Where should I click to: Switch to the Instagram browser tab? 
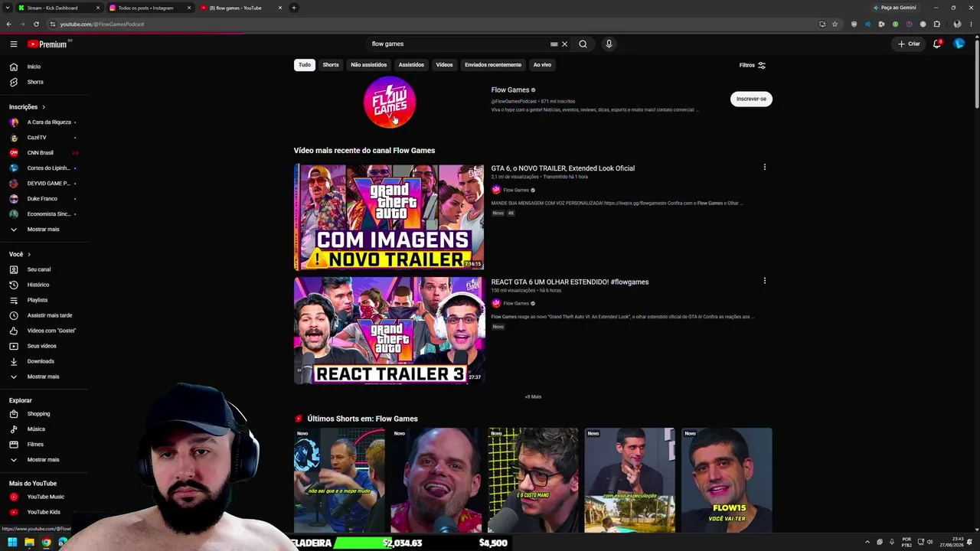click(149, 8)
